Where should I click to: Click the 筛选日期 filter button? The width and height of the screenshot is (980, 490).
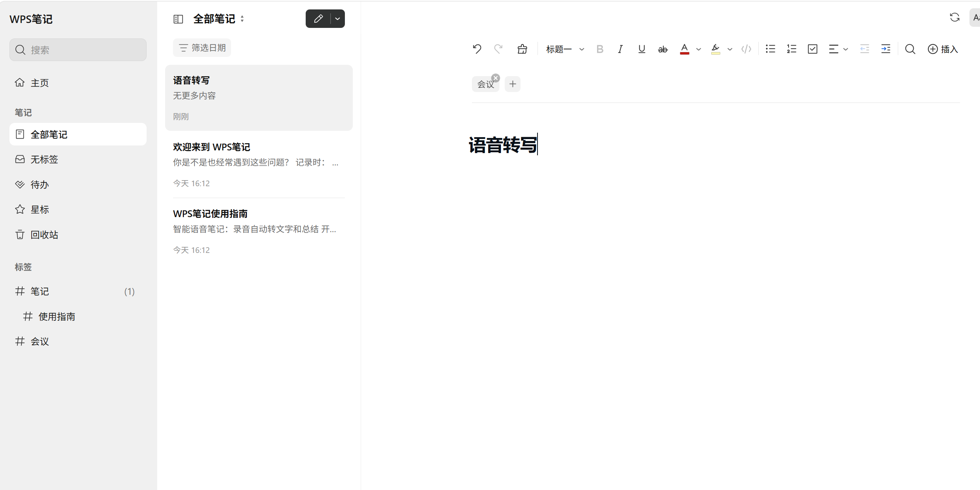(202, 47)
